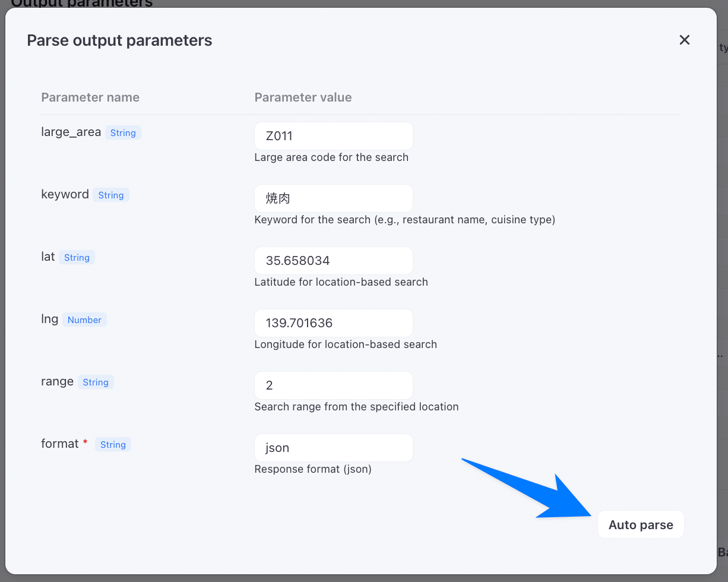Image resolution: width=728 pixels, height=582 pixels.
Task: Click the String badge next to range
Action: tap(96, 382)
